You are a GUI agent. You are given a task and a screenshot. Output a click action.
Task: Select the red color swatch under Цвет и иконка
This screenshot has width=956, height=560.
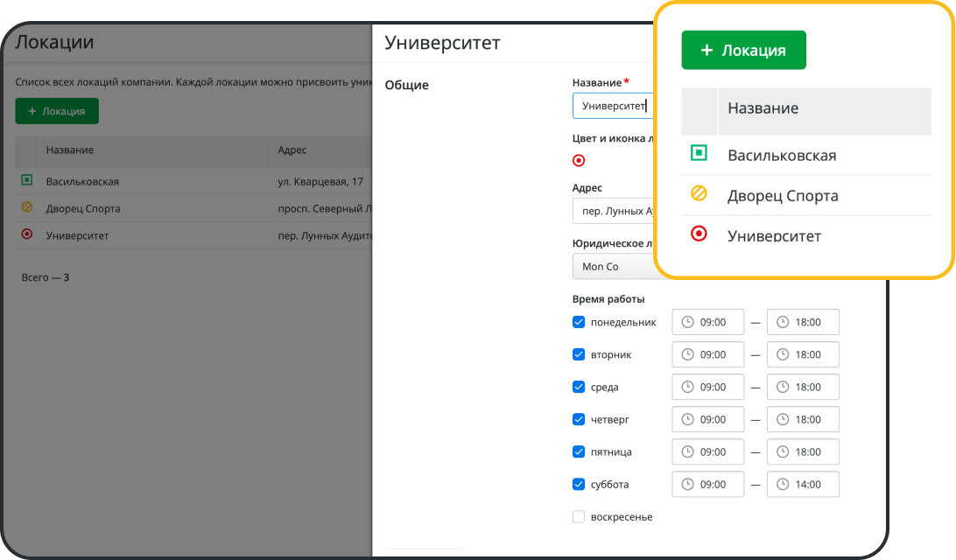[x=578, y=160]
